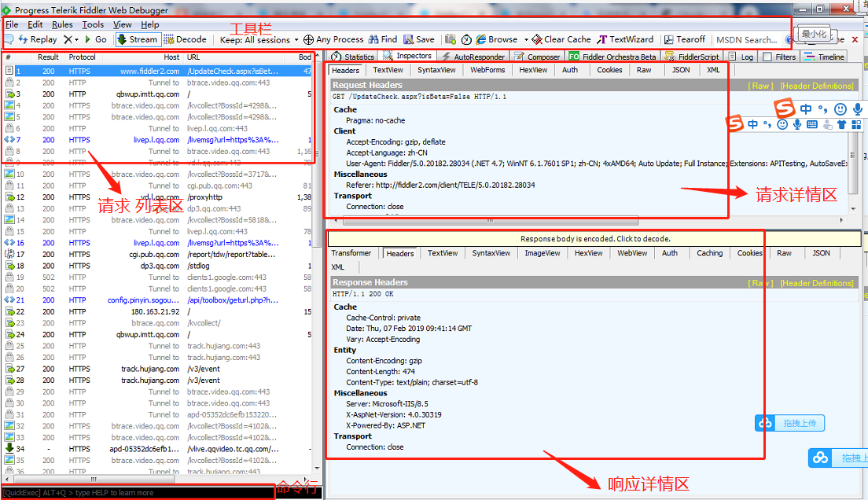Image resolution: width=868 pixels, height=500 pixels.
Task: Open the Help menu
Action: coord(149,24)
